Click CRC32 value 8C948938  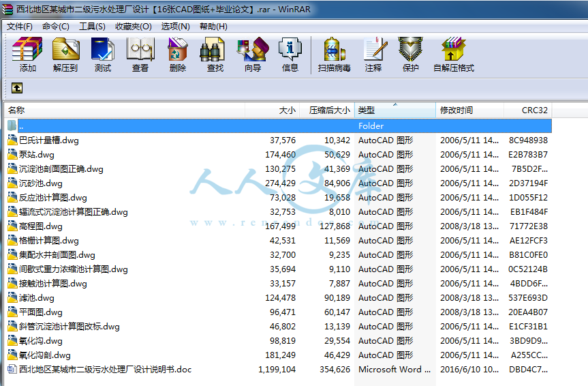[x=528, y=140]
